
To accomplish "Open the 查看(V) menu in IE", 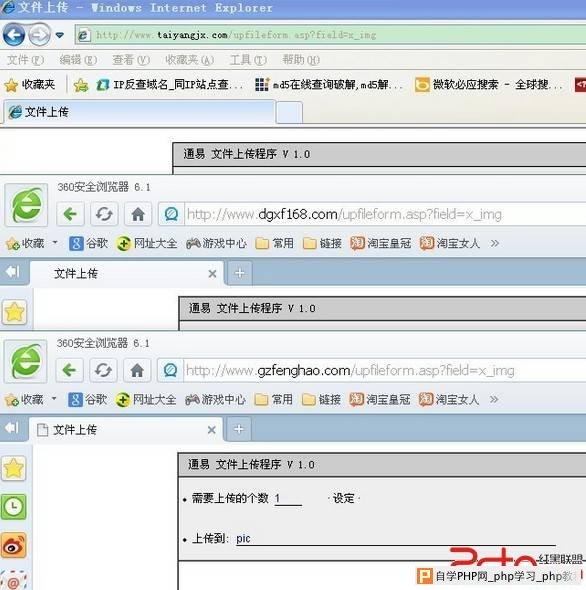I will coord(131,59).
